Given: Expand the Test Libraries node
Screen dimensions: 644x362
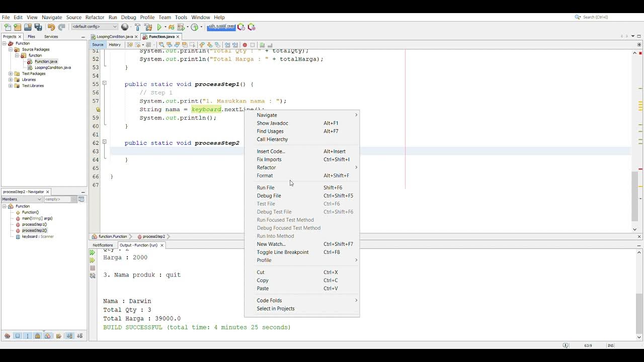Looking at the screenshot, I should point(10,85).
